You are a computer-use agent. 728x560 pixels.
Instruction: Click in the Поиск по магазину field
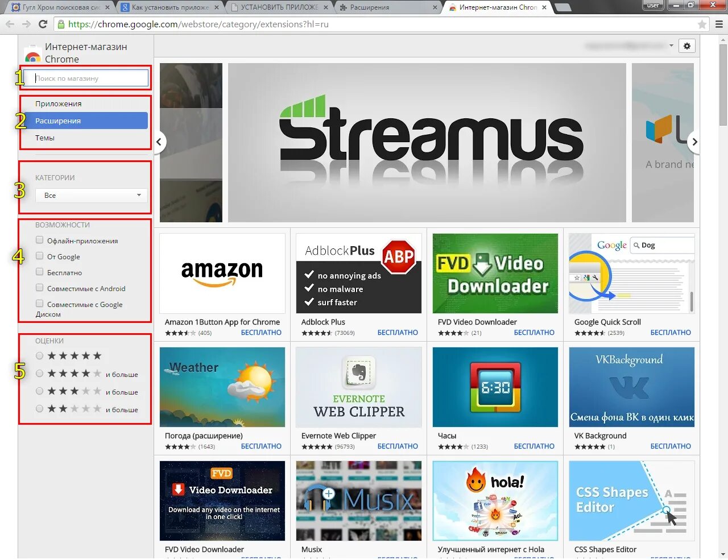(86, 78)
